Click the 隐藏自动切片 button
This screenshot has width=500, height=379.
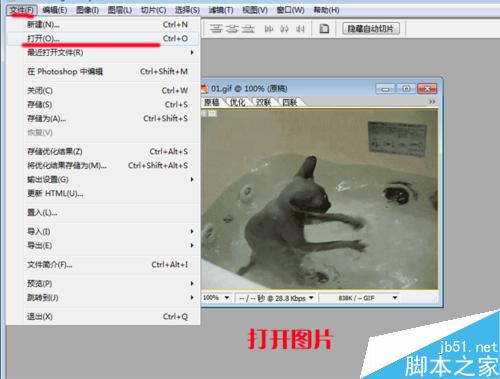[371, 28]
